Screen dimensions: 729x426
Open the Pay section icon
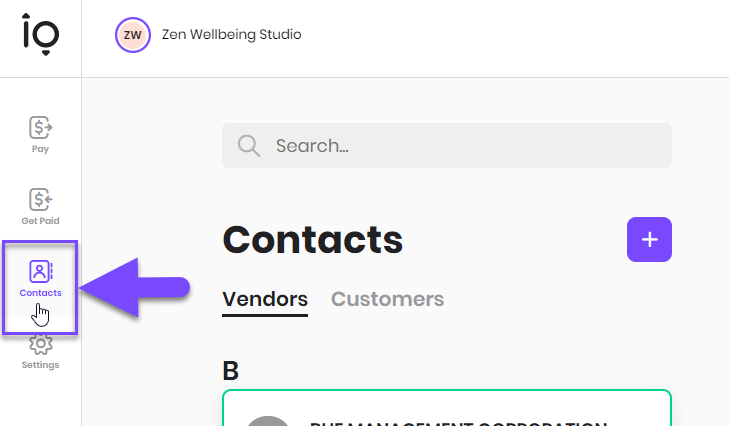tap(40, 127)
